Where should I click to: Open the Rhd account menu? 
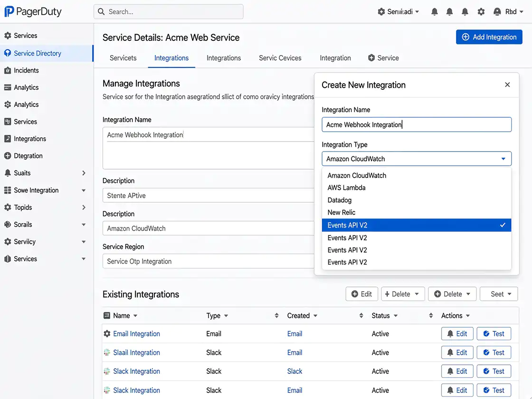pos(513,11)
